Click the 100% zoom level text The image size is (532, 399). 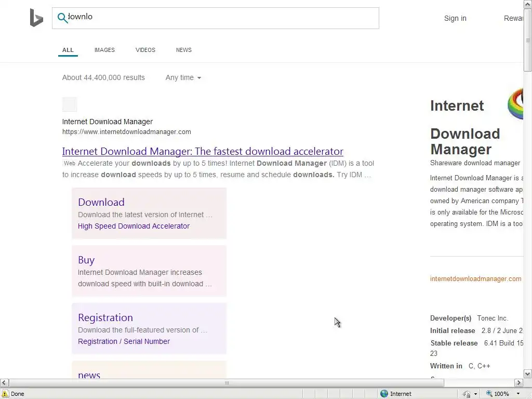[501, 394]
